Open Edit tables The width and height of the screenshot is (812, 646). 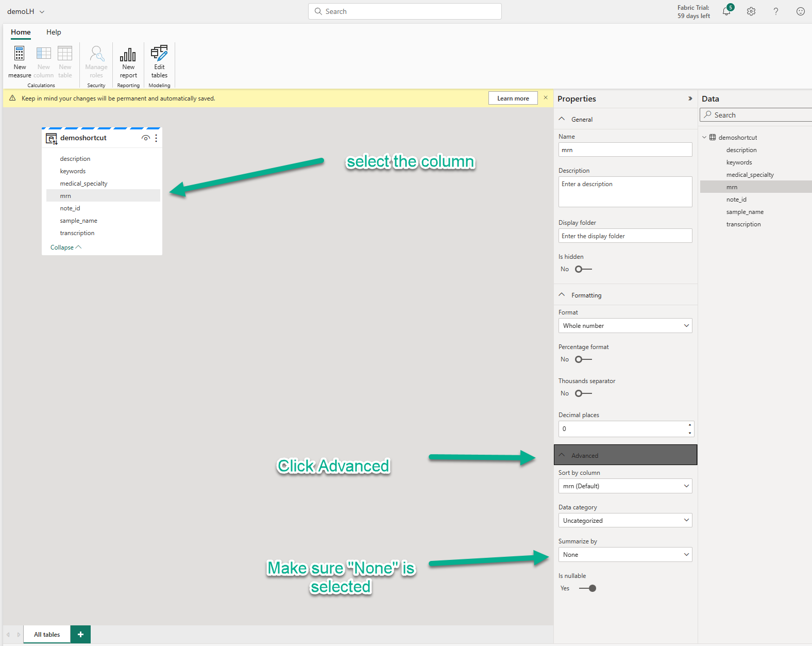tap(159, 62)
